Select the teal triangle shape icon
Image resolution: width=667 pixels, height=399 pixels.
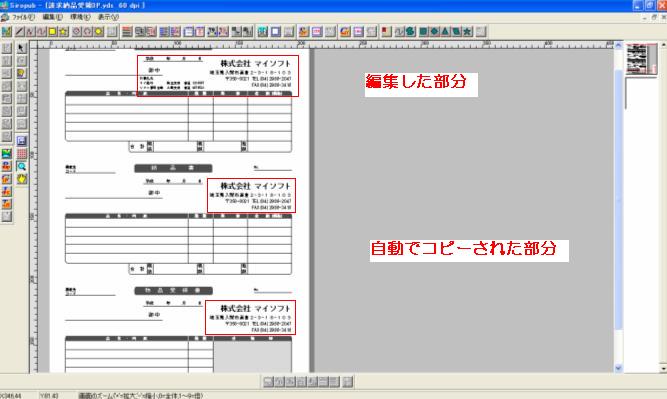[445, 31]
